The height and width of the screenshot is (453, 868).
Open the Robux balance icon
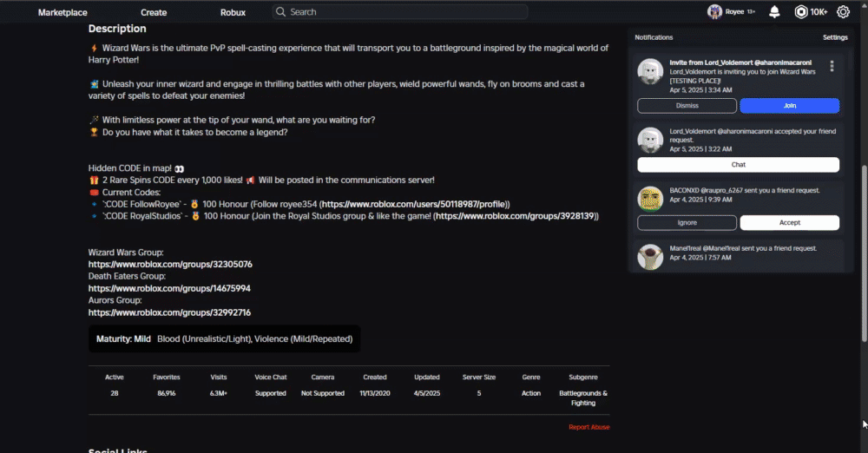[x=800, y=11]
